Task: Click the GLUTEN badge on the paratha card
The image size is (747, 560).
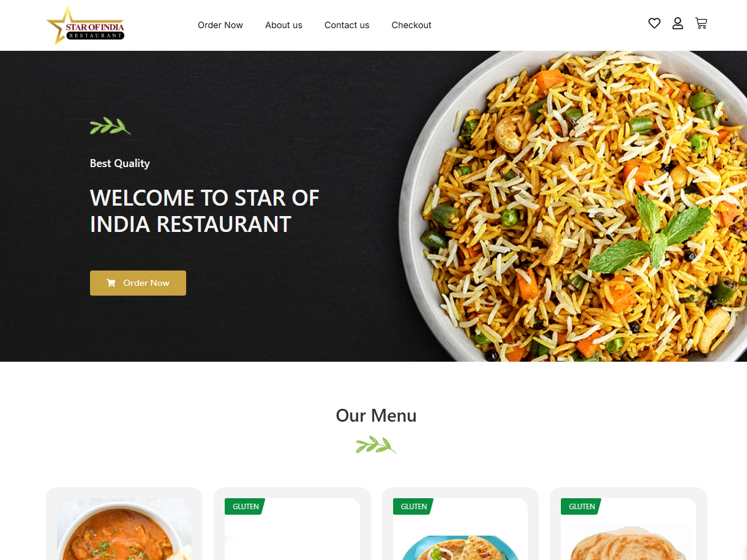Action: [581, 506]
